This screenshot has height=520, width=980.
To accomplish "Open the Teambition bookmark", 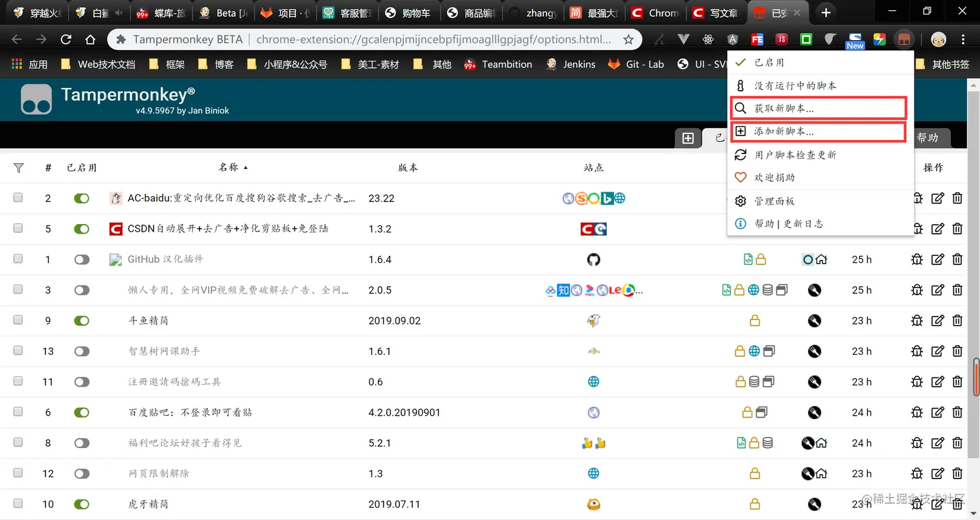I will pyautogui.click(x=498, y=64).
